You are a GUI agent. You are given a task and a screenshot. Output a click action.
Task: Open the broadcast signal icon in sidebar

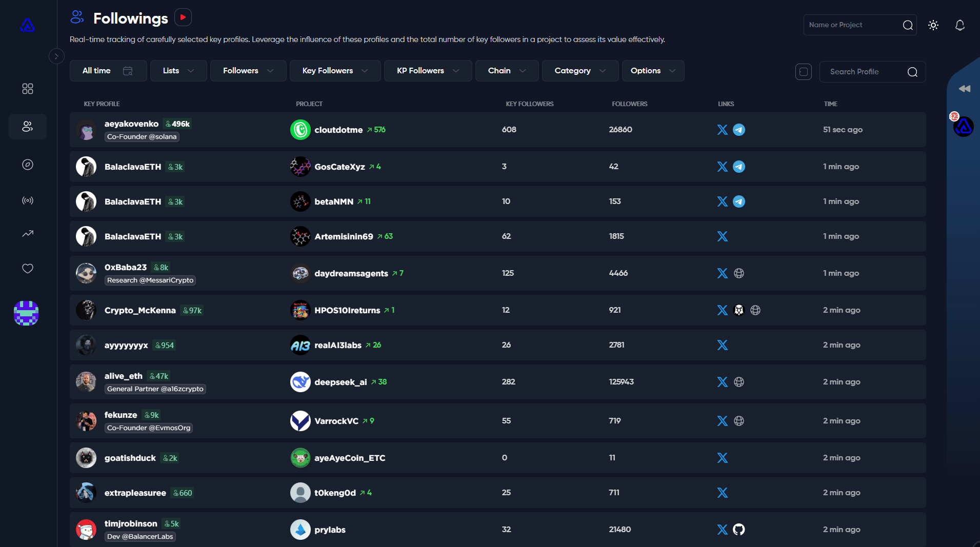coord(28,200)
